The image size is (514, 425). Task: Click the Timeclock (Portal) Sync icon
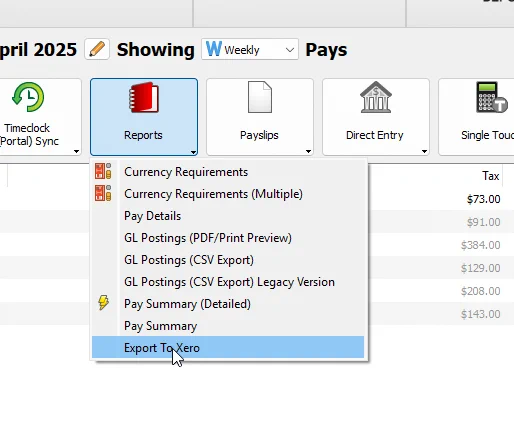(x=28, y=97)
